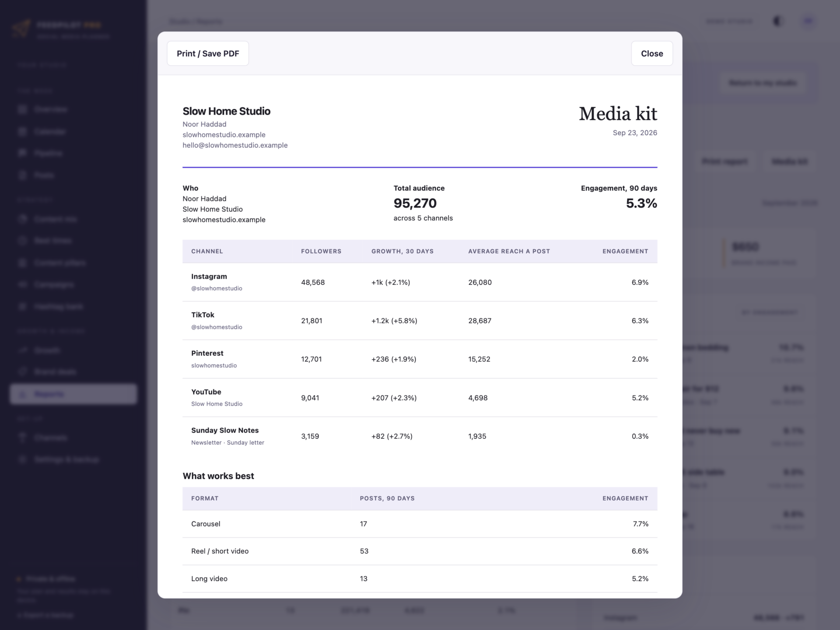The image size is (840, 630).
Task: Click Sunday Slow Notes engagement 0.3%
Action: (x=640, y=436)
